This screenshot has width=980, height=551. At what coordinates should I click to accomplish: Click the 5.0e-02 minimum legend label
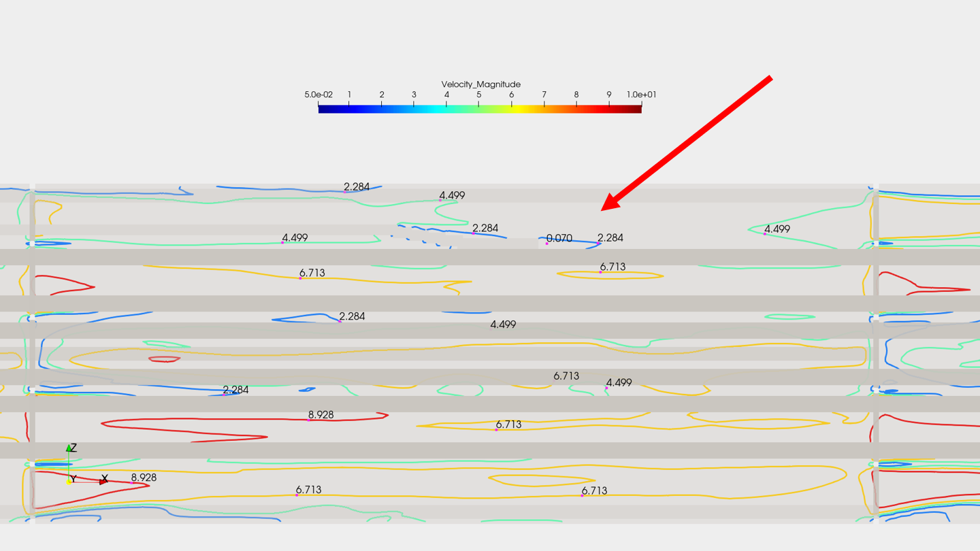318,95
